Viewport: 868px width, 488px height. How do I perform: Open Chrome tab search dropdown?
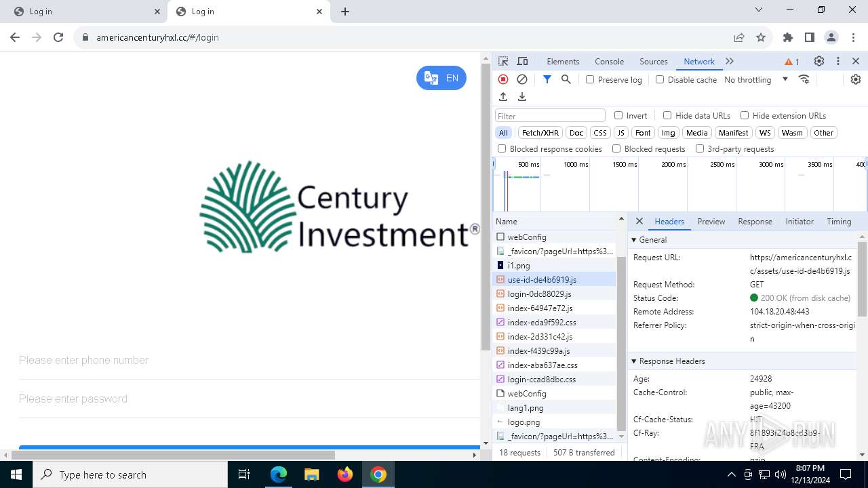759,10
